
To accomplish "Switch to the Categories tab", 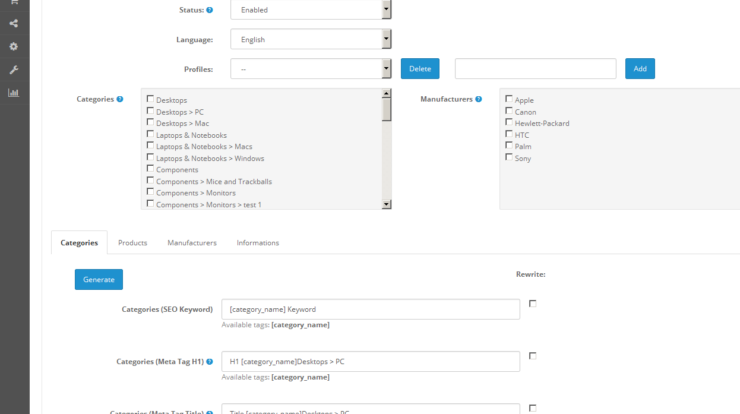I will tap(79, 243).
